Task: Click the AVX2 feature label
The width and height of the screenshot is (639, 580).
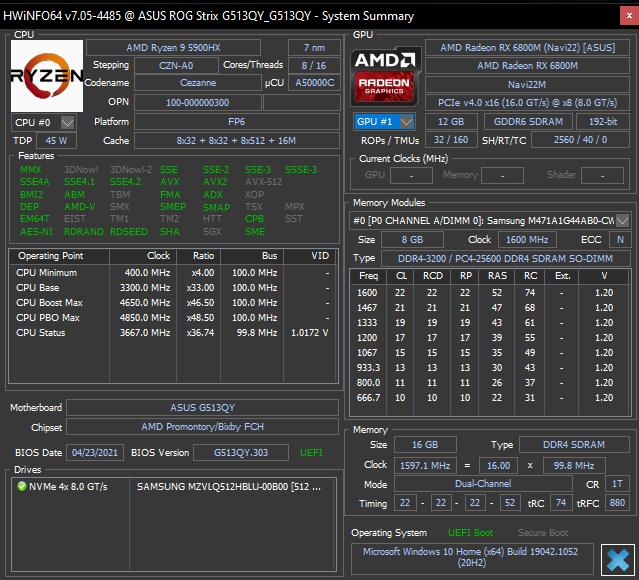Action: (x=215, y=182)
